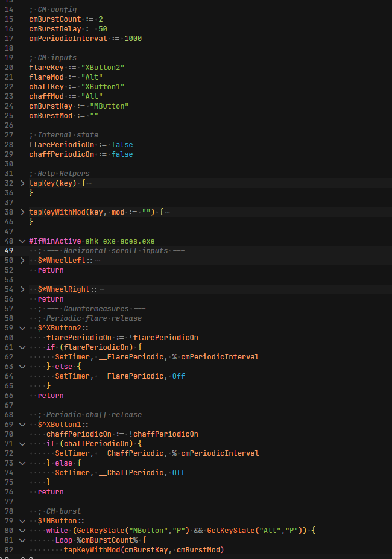Screen dimensions: 392x559
Task: Click the return statement on line 56
Action: coord(51,299)
